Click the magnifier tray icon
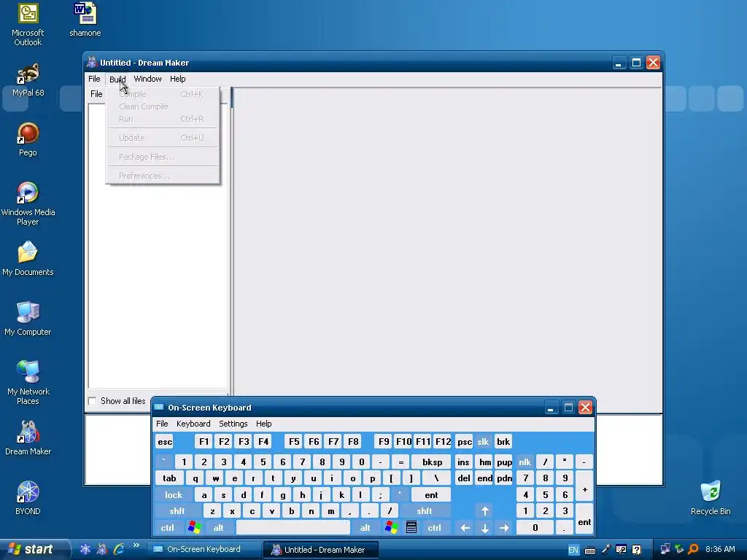The height and width of the screenshot is (560, 747). point(693,549)
